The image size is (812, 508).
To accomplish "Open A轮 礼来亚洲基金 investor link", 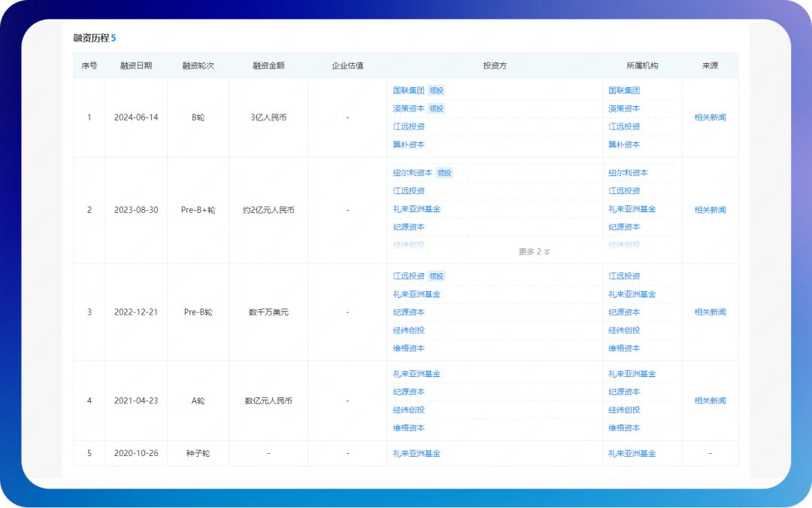I will coord(417,374).
